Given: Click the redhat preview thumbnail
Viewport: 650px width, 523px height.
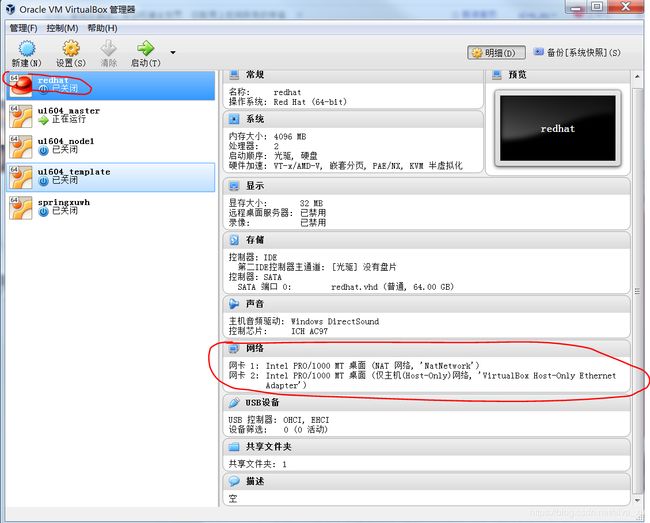Looking at the screenshot, I should coord(558,128).
